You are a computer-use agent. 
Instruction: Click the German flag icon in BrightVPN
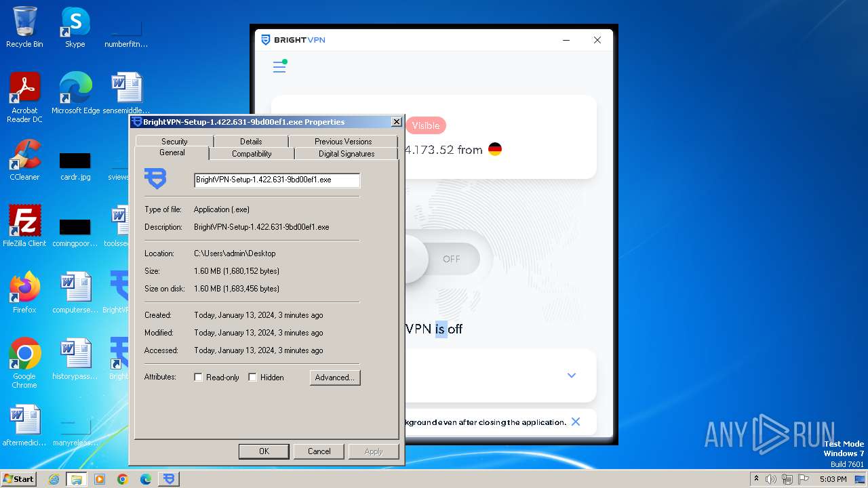(x=495, y=149)
